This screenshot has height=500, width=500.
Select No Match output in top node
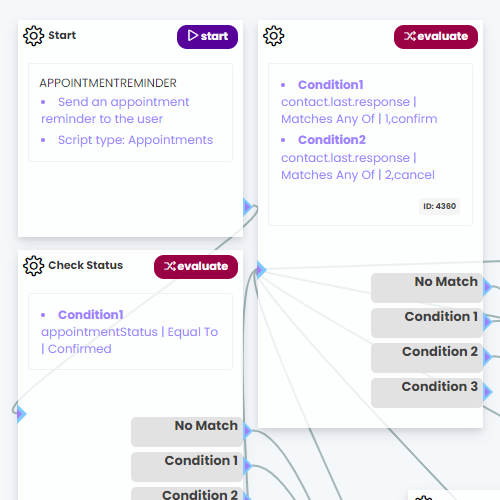pyautogui.click(x=427, y=288)
